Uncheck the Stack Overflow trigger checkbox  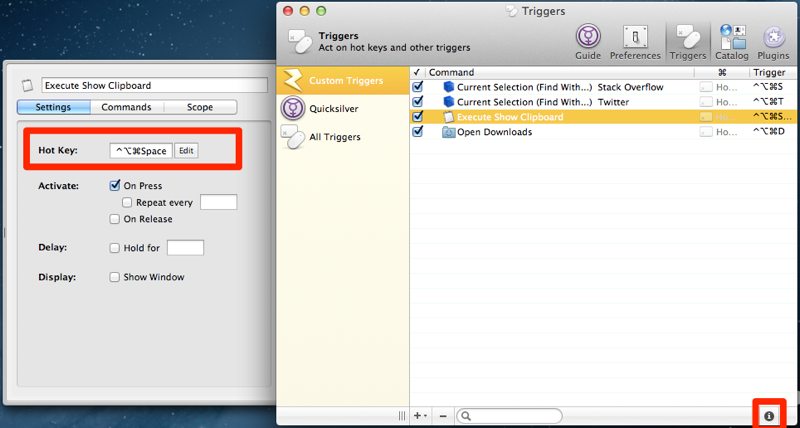(x=417, y=87)
